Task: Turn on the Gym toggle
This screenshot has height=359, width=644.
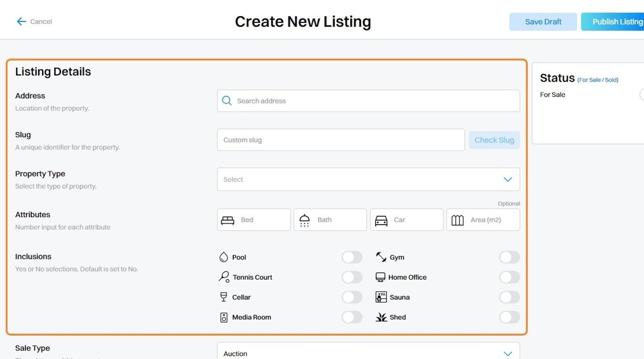Action: point(509,257)
